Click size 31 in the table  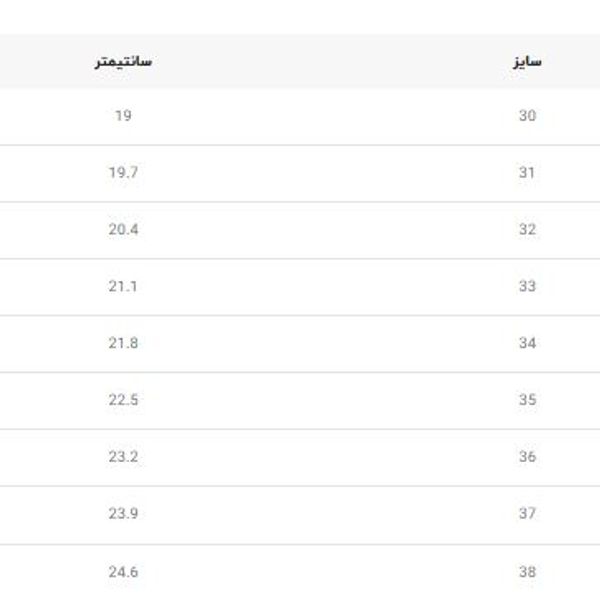pyautogui.click(x=527, y=173)
